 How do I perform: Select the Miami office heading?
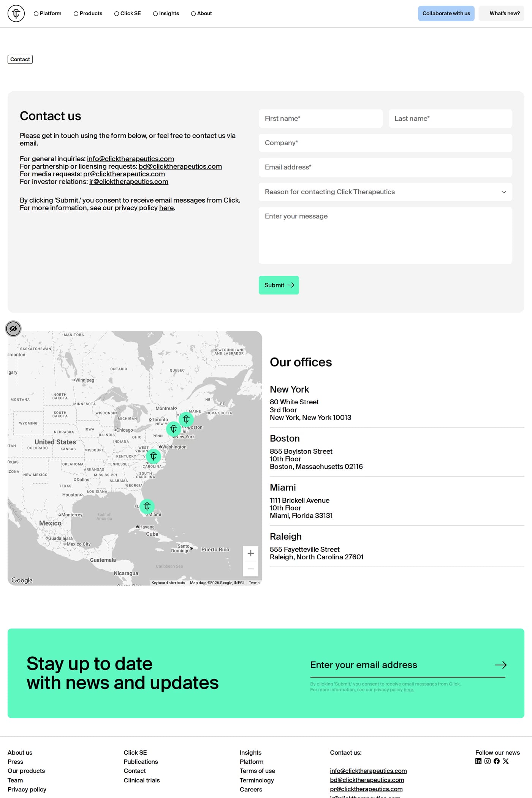pyautogui.click(x=283, y=488)
